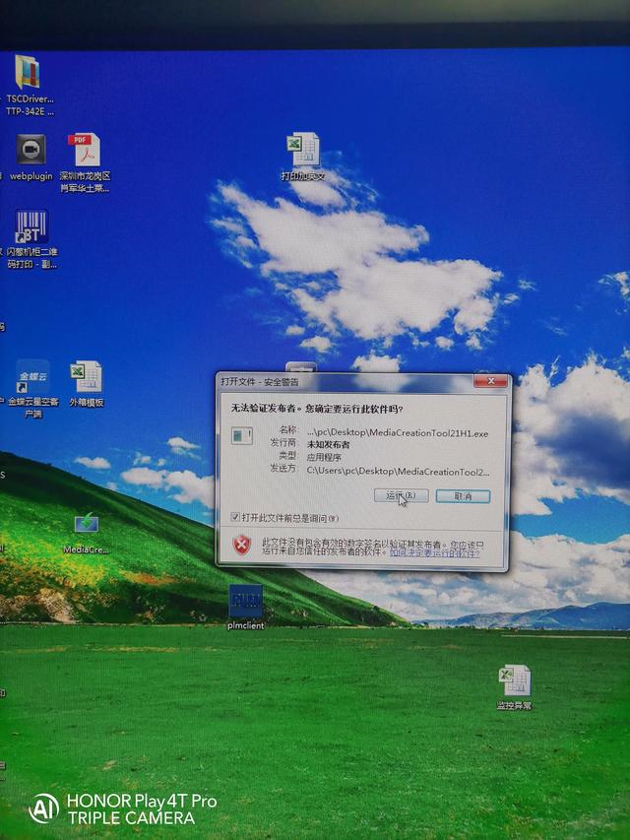Click the MediaCreationTool21H1.exe name text
The height and width of the screenshot is (840, 630).
398,433
